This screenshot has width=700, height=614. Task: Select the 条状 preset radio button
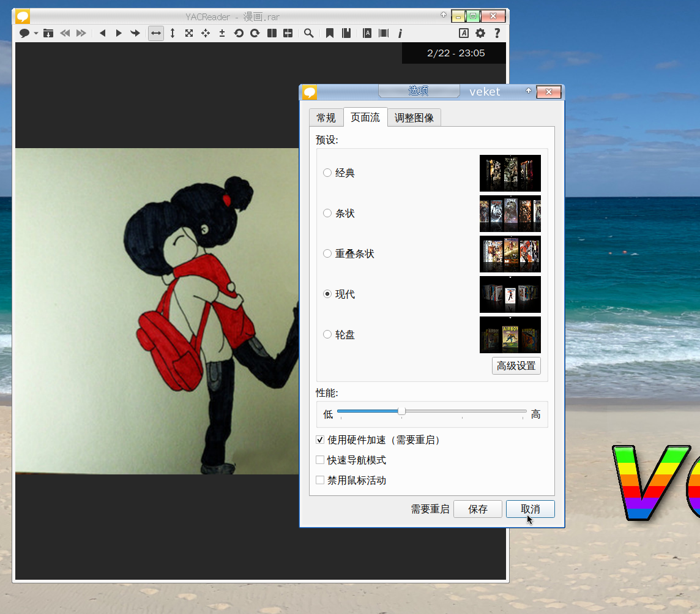point(327,214)
